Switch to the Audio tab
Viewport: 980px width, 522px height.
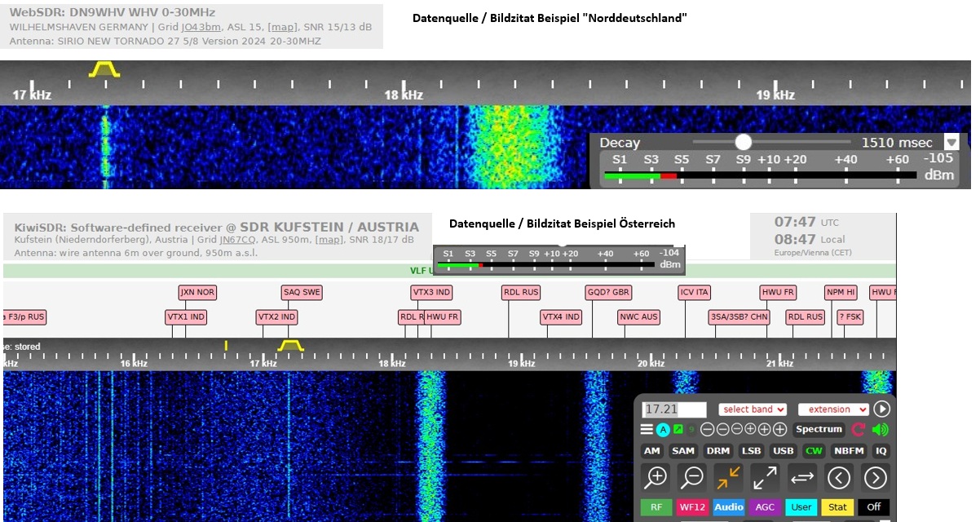click(728, 507)
